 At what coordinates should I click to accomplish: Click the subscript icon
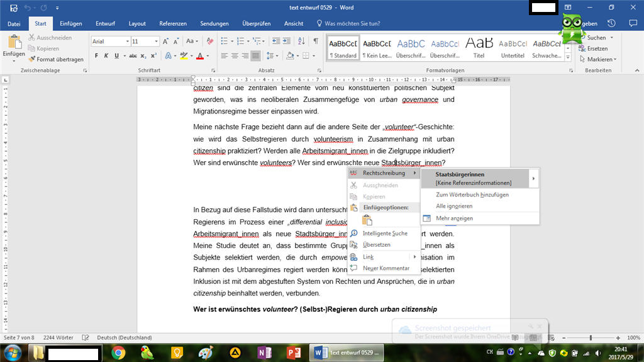143,56
